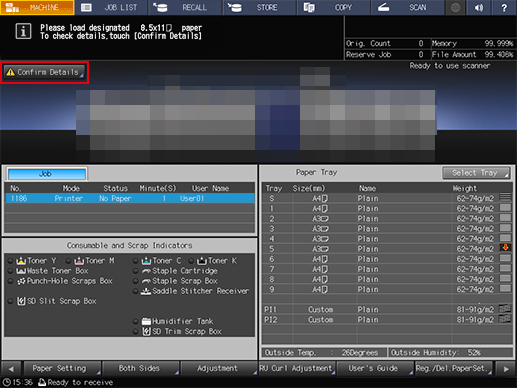
Task: Select job 1186 row in job list
Action: coord(130,198)
